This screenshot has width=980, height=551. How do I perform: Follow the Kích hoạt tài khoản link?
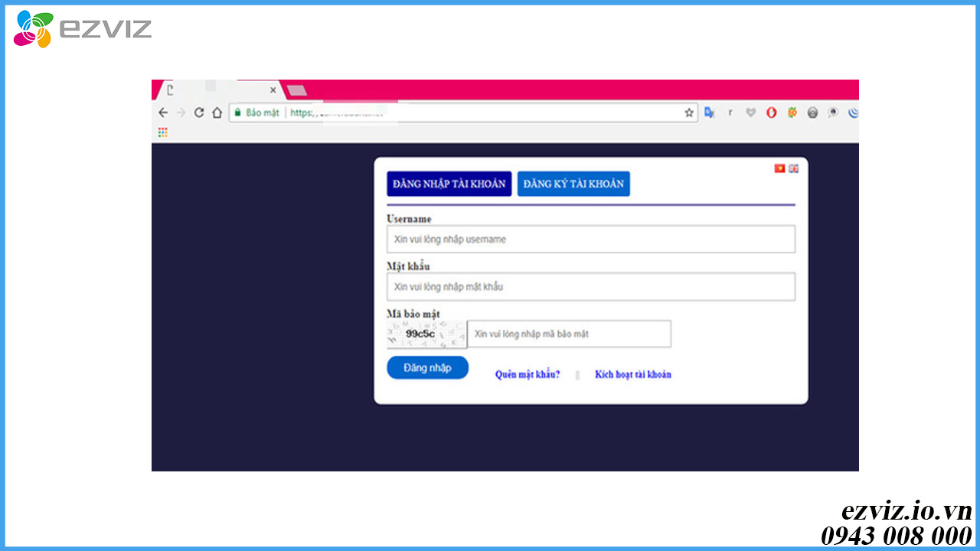[x=632, y=374]
